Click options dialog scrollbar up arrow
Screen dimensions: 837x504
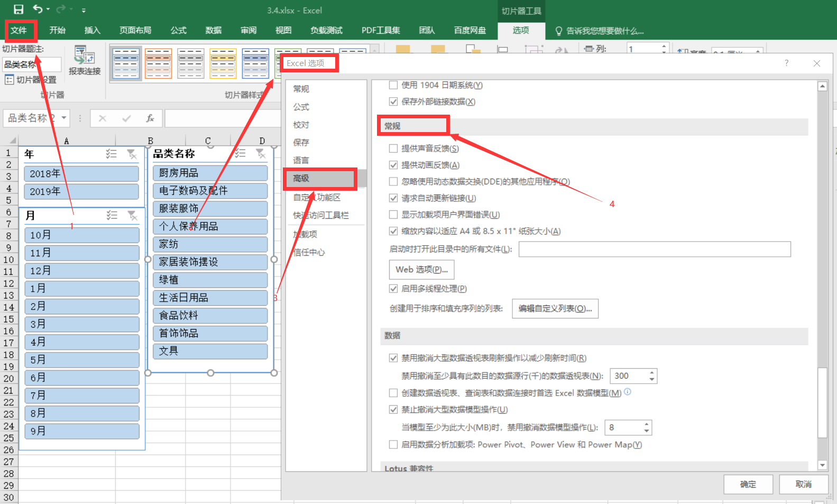tap(822, 86)
